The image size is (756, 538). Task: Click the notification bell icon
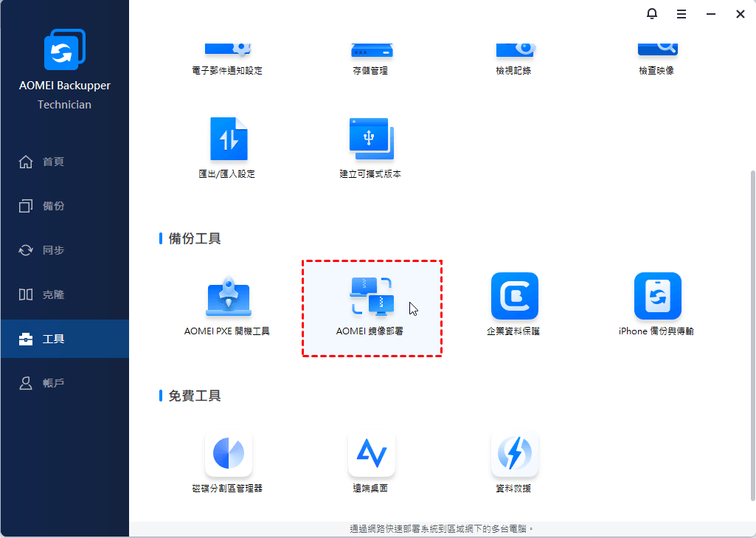click(x=652, y=14)
